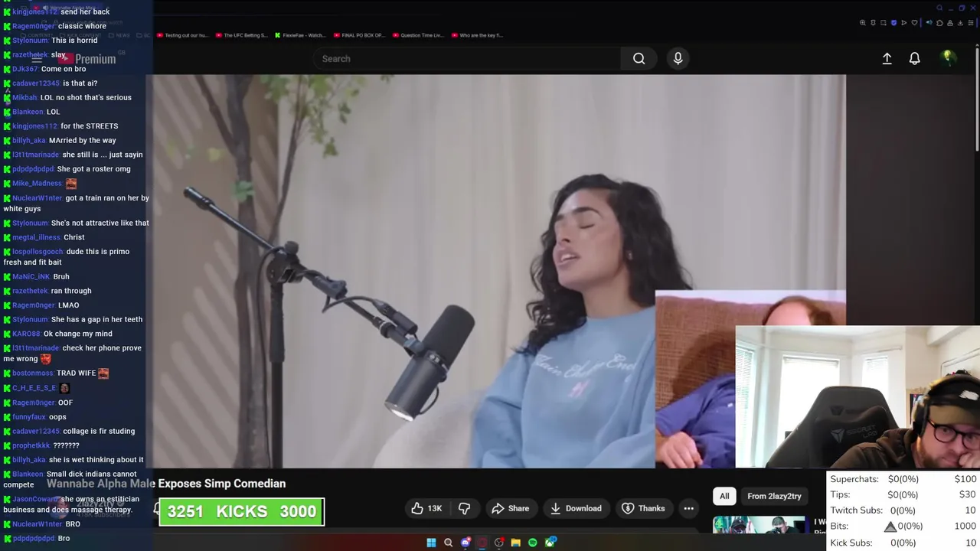Open YouTube notifications bell
The width and height of the screenshot is (980, 551).
(914, 58)
